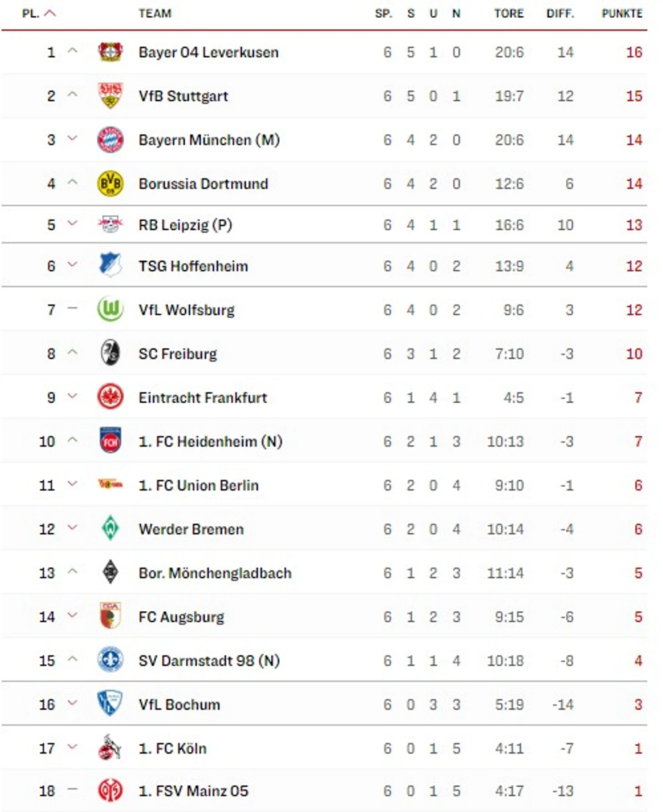
Task: Toggle sort order with the PL. arrow
Action: 50,14
